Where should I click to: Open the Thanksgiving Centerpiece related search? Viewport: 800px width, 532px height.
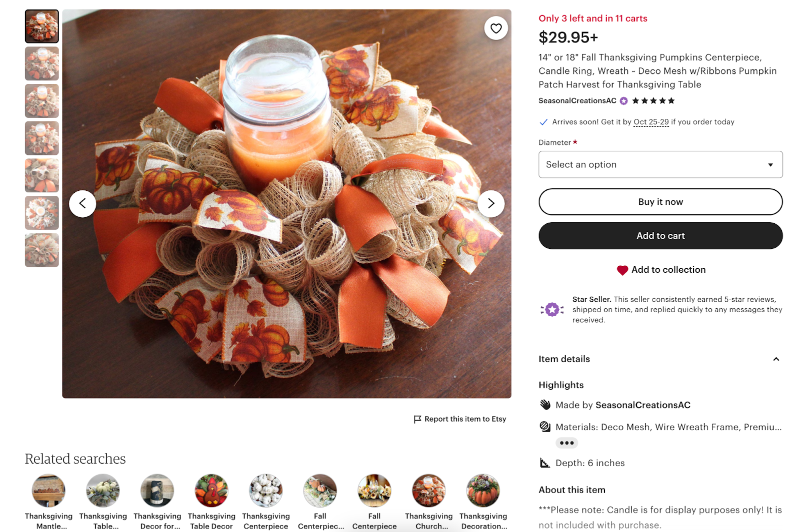click(265, 491)
